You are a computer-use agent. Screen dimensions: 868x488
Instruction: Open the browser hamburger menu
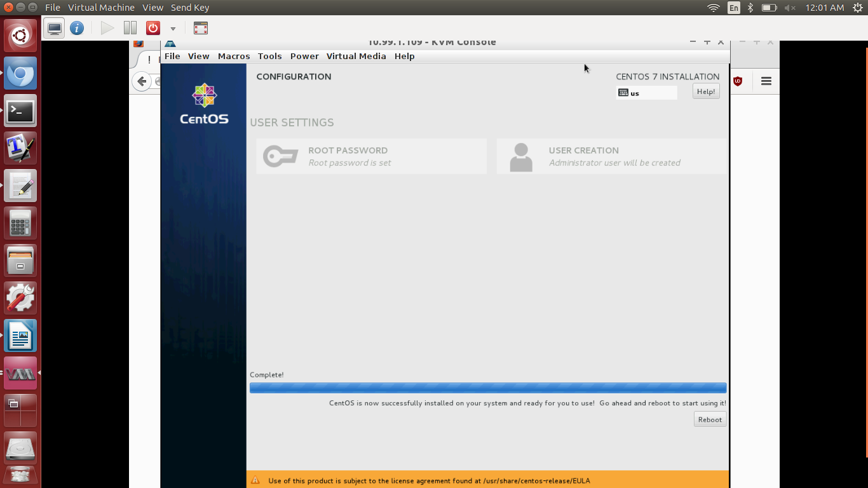coord(766,81)
